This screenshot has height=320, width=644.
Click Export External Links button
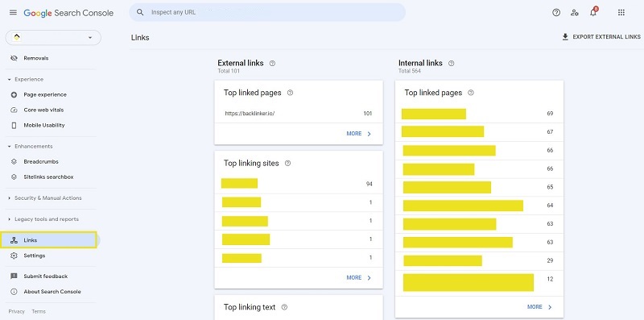coord(601,36)
